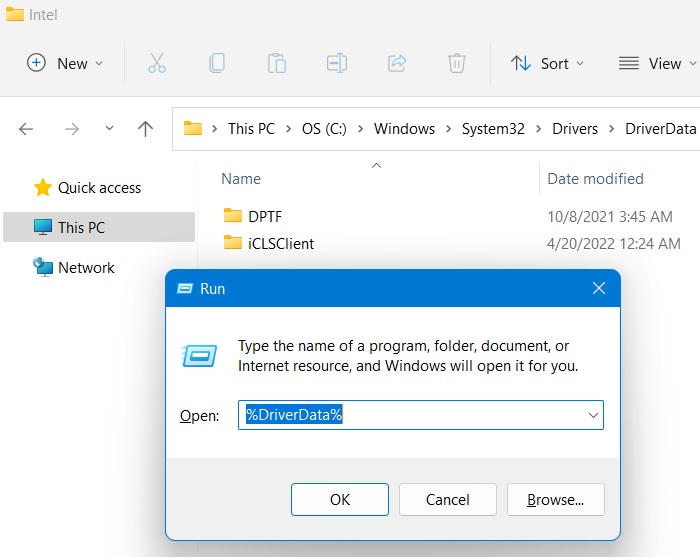Viewport: 700px width, 557px height.
Task: Click the Cut scissors icon
Action: tap(157, 63)
